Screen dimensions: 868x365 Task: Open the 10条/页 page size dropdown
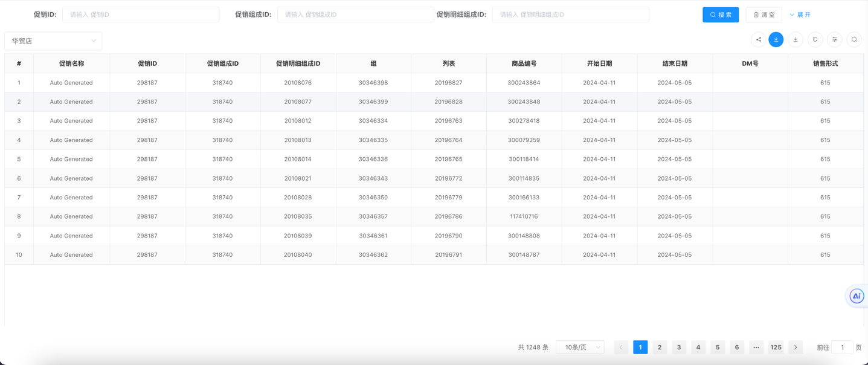(x=580, y=347)
